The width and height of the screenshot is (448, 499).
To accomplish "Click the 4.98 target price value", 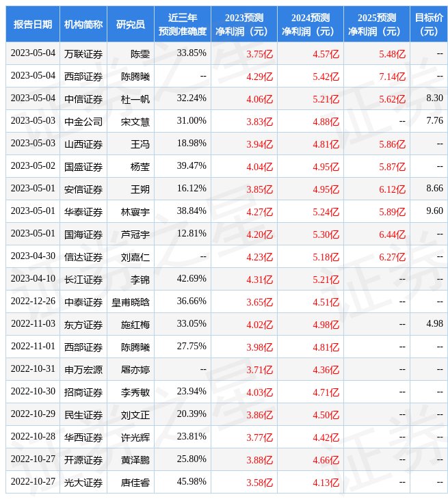I will tap(434, 324).
